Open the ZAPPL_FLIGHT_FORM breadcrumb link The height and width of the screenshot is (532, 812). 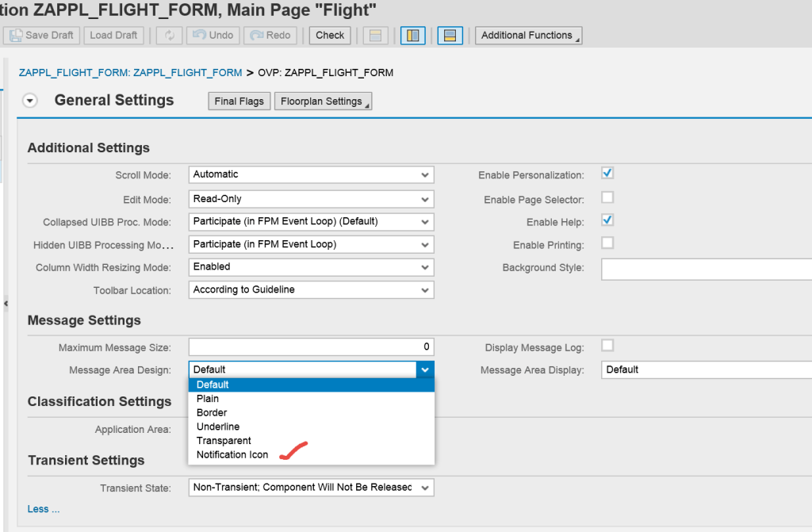click(x=131, y=72)
